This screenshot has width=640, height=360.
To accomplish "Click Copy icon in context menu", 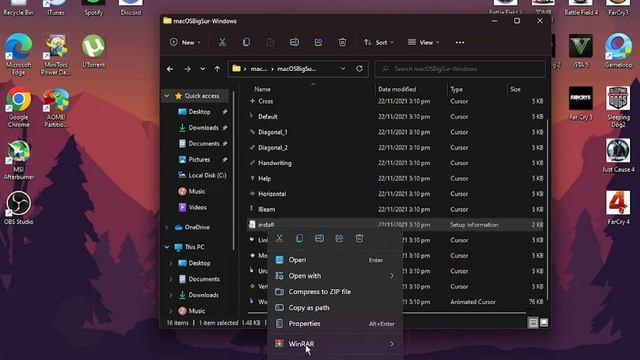I will tap(299, 238).
